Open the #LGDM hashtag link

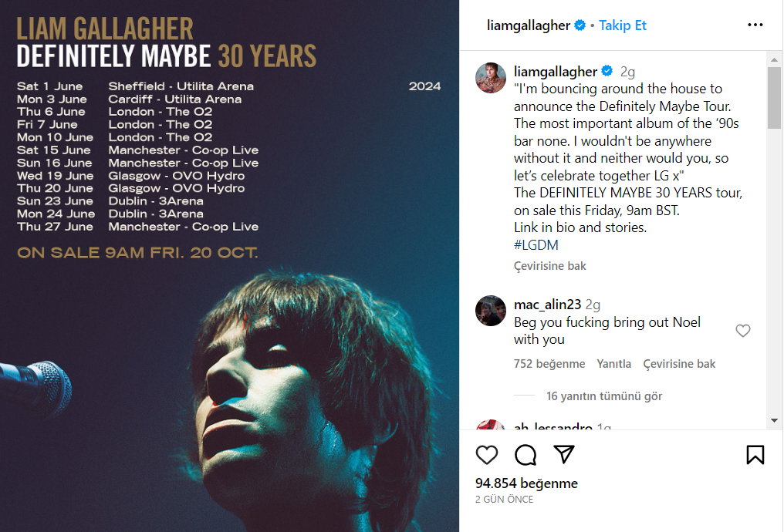(x=536, y=245)
